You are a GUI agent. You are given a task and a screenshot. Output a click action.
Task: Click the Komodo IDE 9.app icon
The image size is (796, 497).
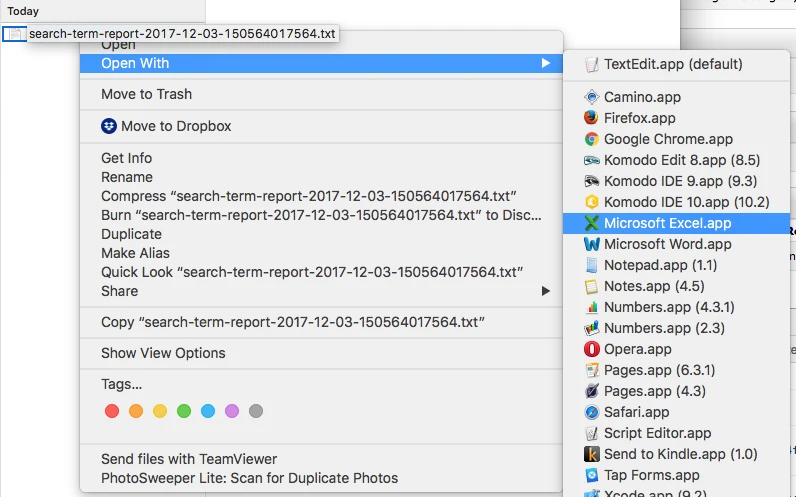(x=591, y=181)
